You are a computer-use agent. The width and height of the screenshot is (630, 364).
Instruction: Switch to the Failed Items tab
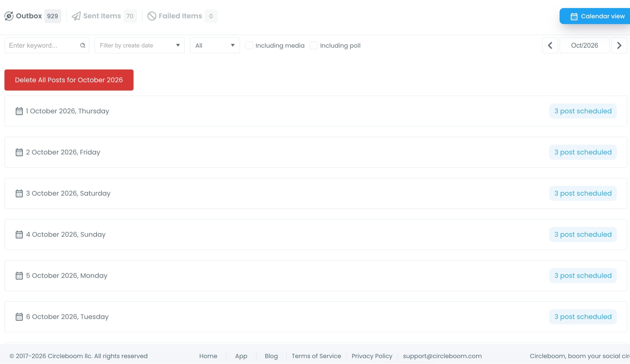[182, 16]
